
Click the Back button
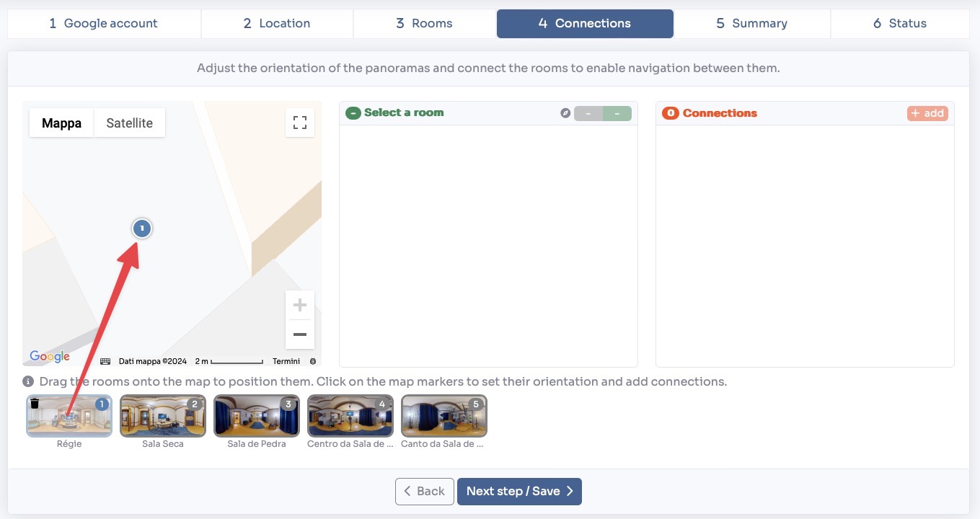[424, 492]
